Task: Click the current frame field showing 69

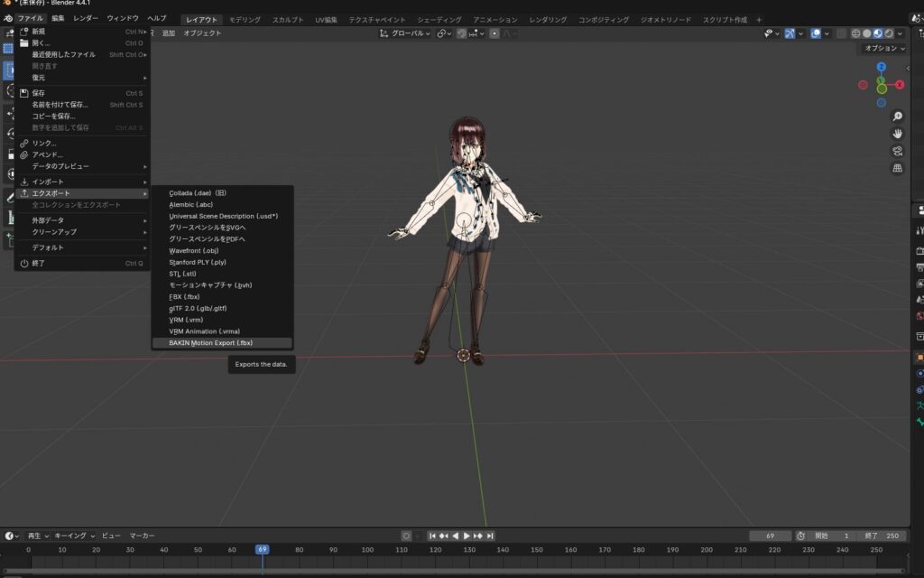Action: pyautogui.click(x=770, y=536)
